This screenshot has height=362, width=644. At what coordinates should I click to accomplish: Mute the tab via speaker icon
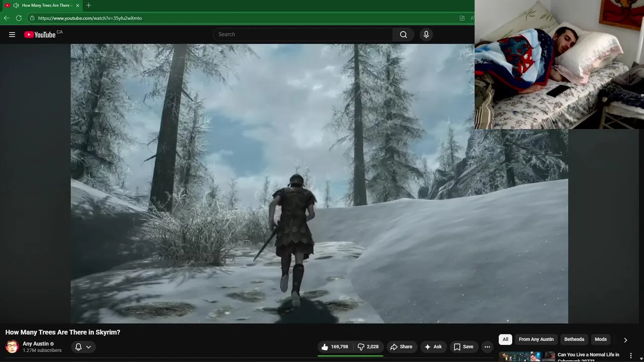(16, 5)
